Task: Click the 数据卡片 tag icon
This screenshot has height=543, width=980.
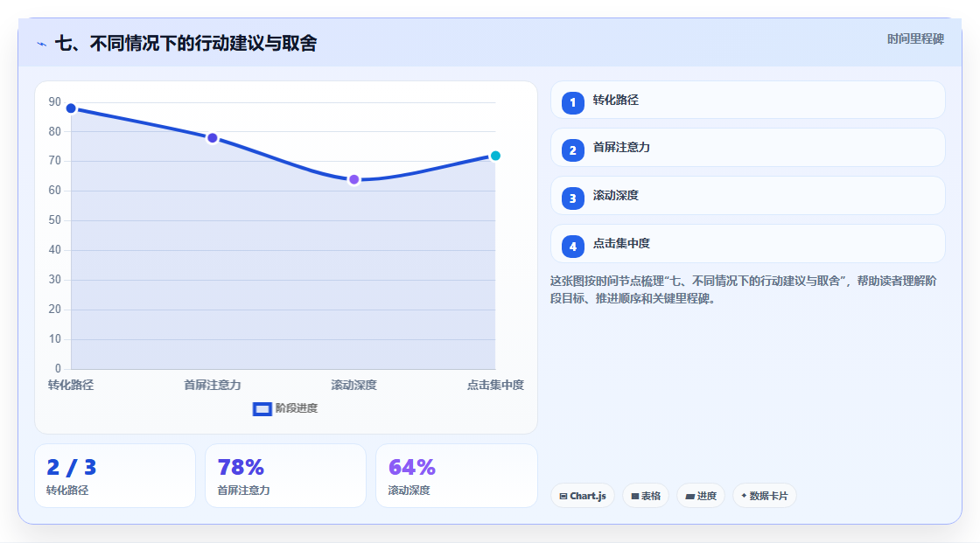Action: pos(744,496)
